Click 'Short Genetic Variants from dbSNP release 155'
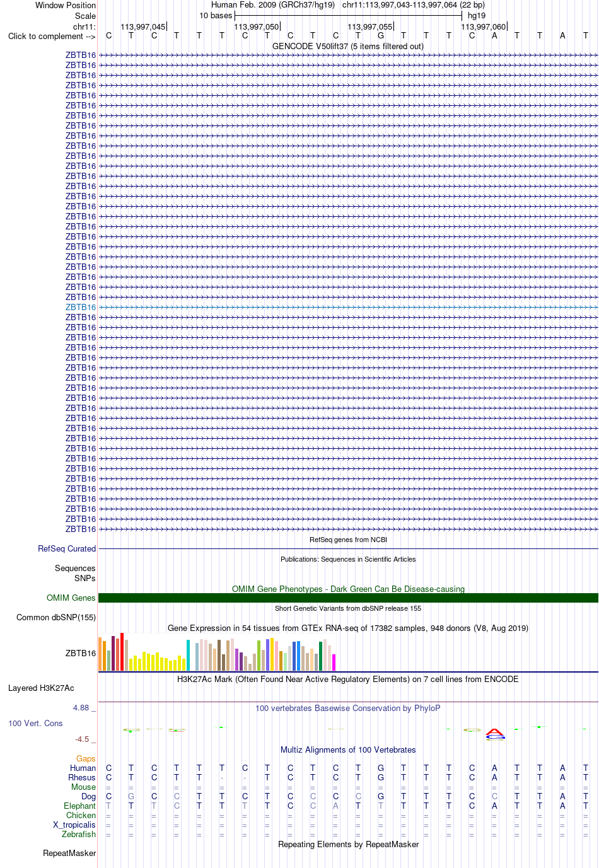Image resolution: width=599 pixels, height=868 pixels. coord(348,608)
